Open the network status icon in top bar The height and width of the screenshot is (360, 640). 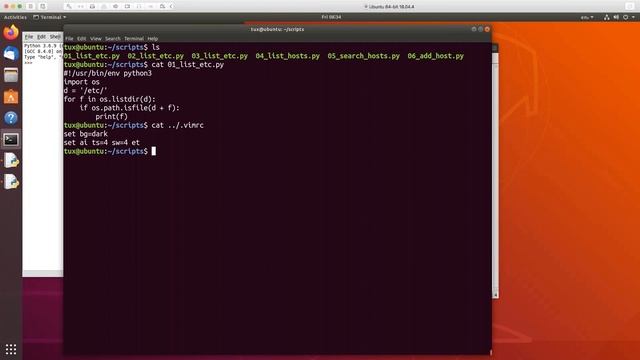click(607, 17)
